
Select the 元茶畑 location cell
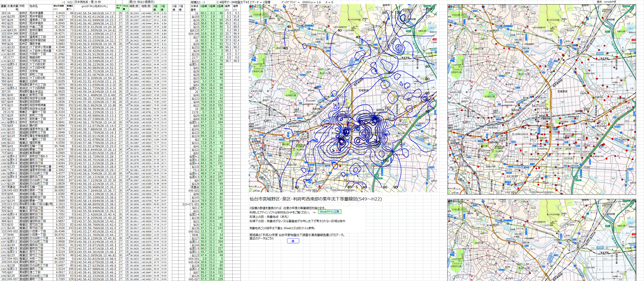coord(41,71)
